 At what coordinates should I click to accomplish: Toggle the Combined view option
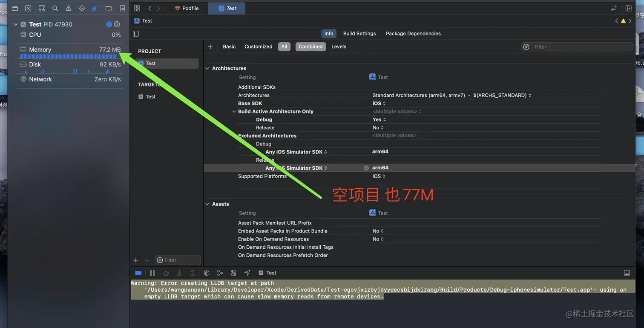pos(310,46)
